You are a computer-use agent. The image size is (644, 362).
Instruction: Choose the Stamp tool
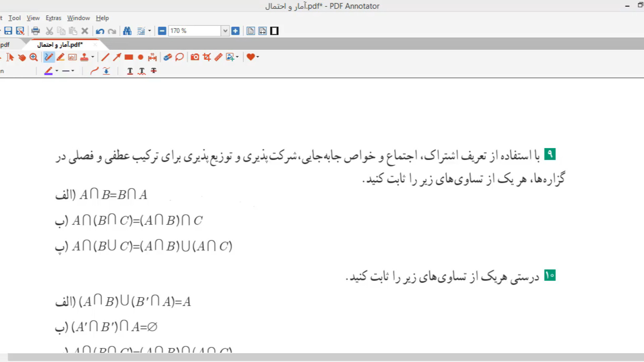point(84,57)
